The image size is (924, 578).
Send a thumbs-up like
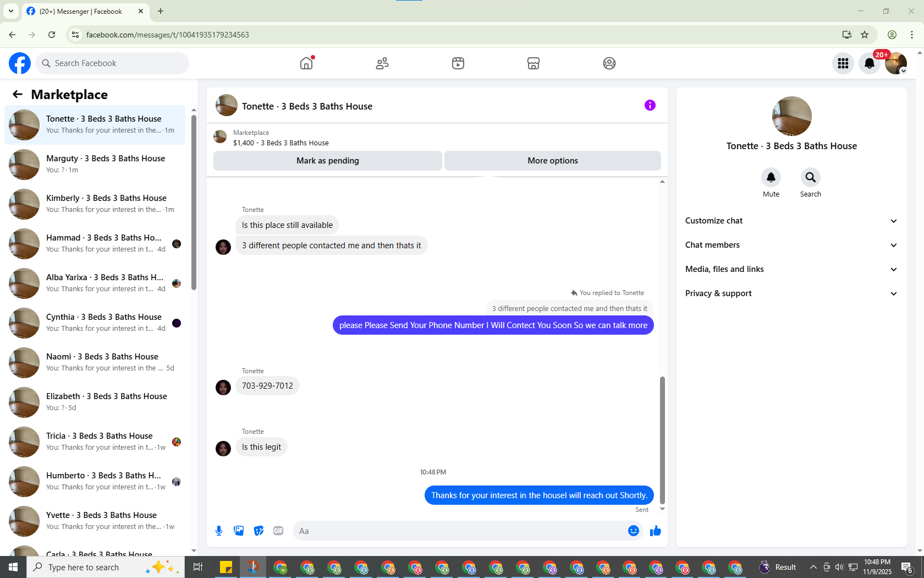coord(656,531)
